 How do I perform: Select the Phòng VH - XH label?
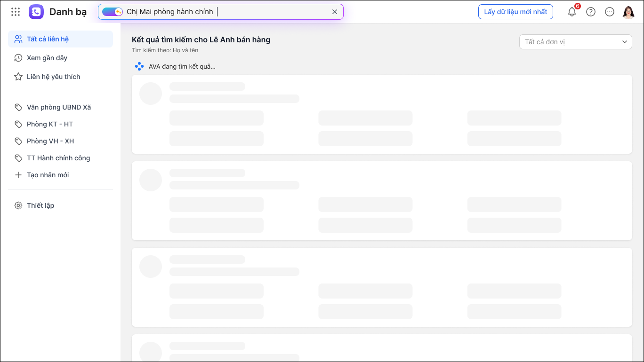click(x=50, y=141)
